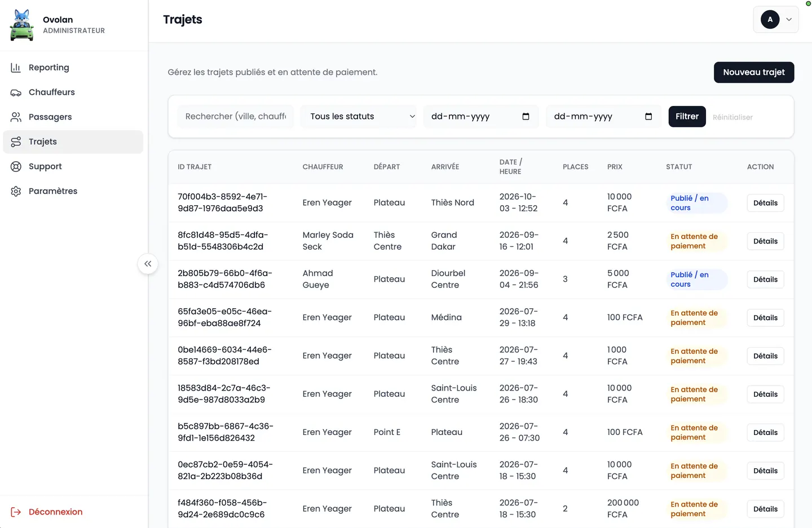812x528 pixels.
Task: Open calendar picker on second date field
Action: (648, 117)
